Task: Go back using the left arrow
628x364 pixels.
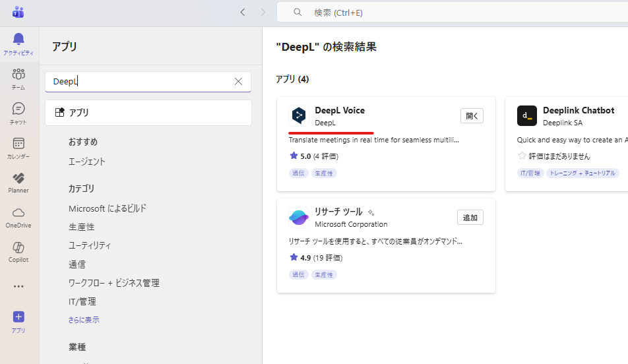Action: coord(243,12)
